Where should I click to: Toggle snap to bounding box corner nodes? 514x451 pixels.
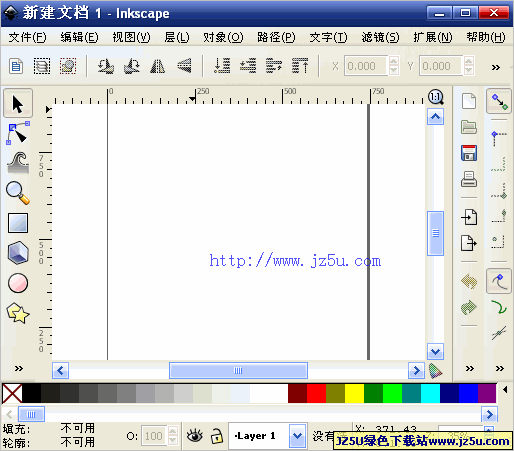499,191
